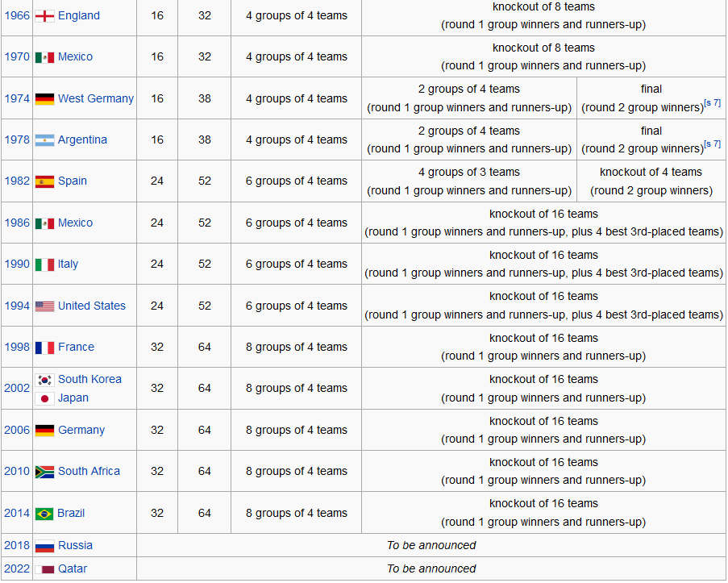Click the '4 groups of 3 teams' text
The image size is (728, 583).
(x=469, y=172)
